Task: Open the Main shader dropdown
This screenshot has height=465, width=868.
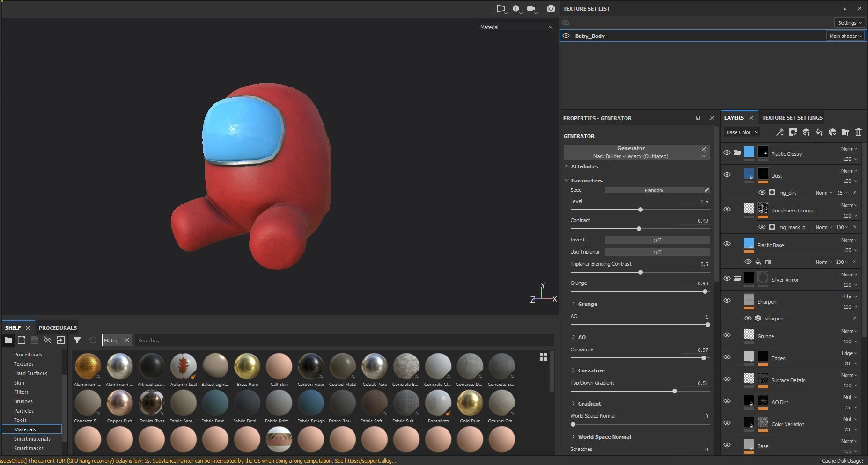Action: coord(846,36)
